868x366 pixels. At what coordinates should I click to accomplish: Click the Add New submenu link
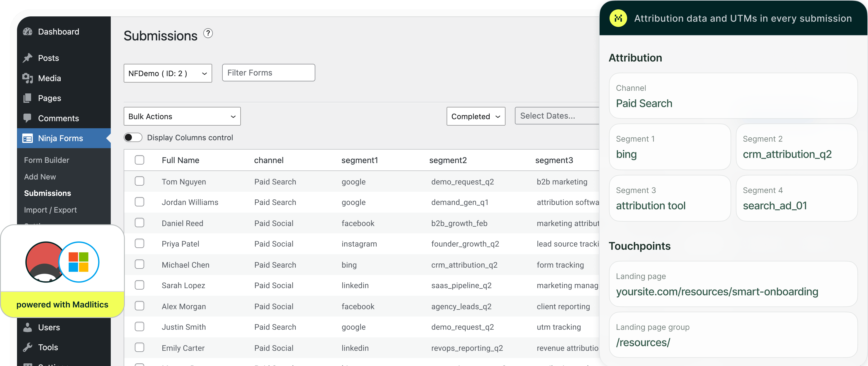[x=40, y=177]
